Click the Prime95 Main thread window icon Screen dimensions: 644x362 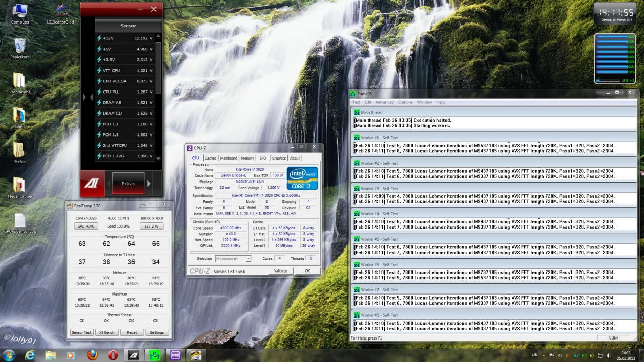pos(357,112)
